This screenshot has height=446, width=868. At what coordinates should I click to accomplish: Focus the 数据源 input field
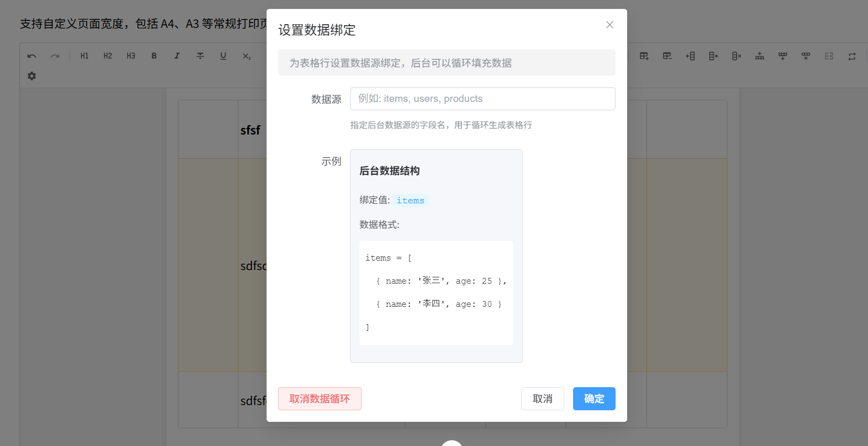coord(482,99)
